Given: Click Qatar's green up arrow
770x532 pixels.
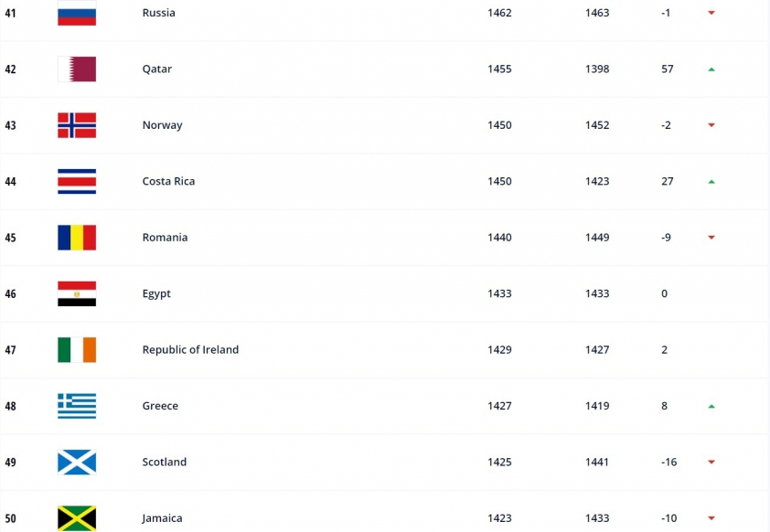Looking at the screenshot, I should (711, 69).
